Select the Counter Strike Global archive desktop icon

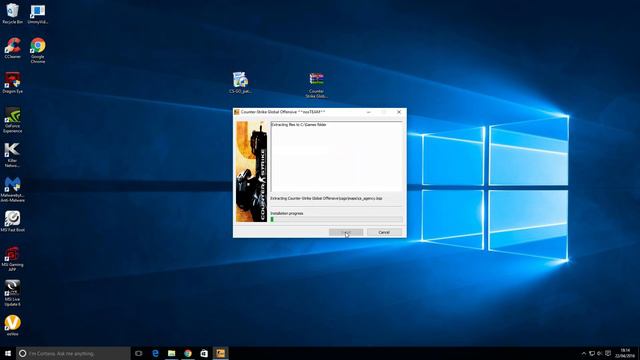tap(316, 85)
